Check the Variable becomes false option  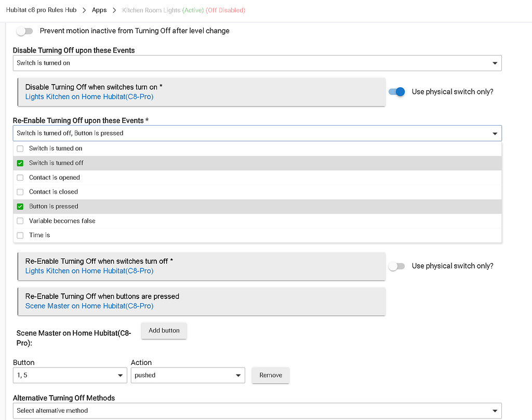pos(20,221)
